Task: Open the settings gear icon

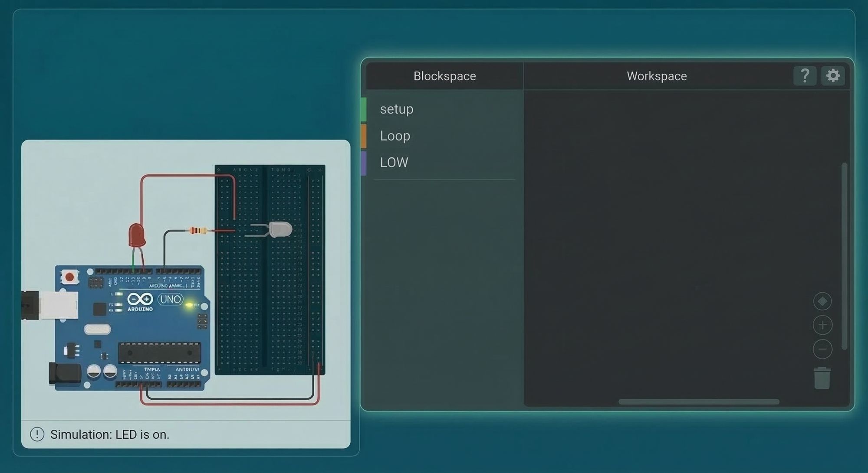Action: (833, 76)
